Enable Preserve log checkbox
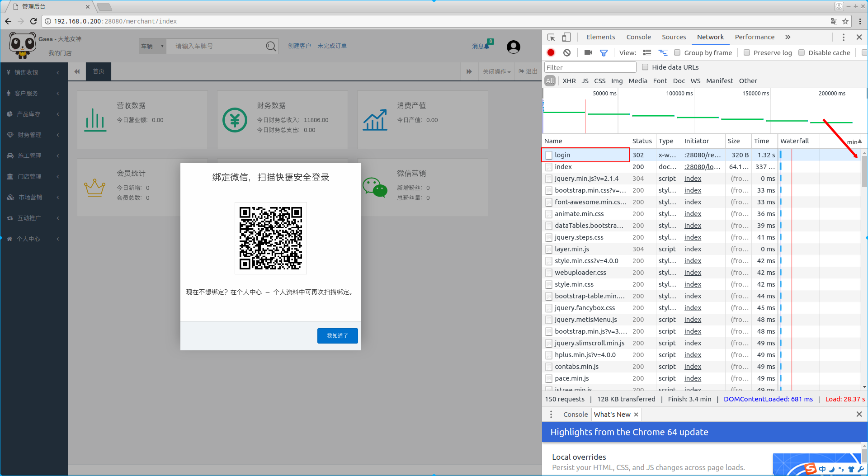Image resolution: width=868 pixels, height=476 pixels. [x=747, y=53]
